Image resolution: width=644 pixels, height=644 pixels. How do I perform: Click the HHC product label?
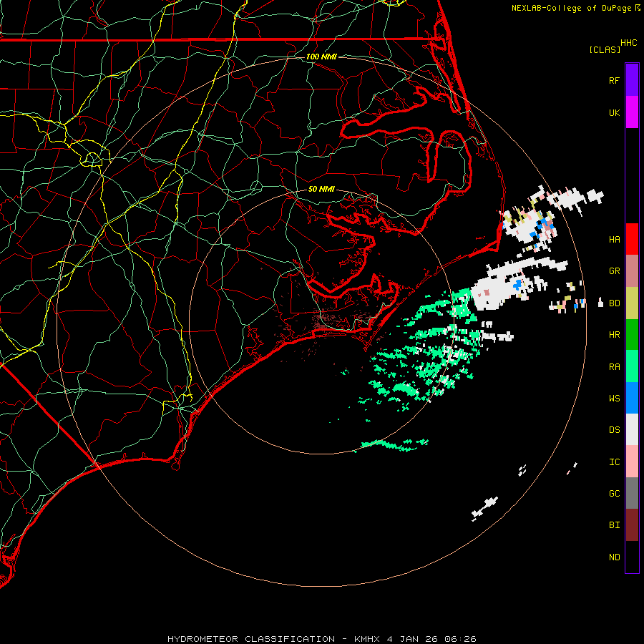coord(629,43)
